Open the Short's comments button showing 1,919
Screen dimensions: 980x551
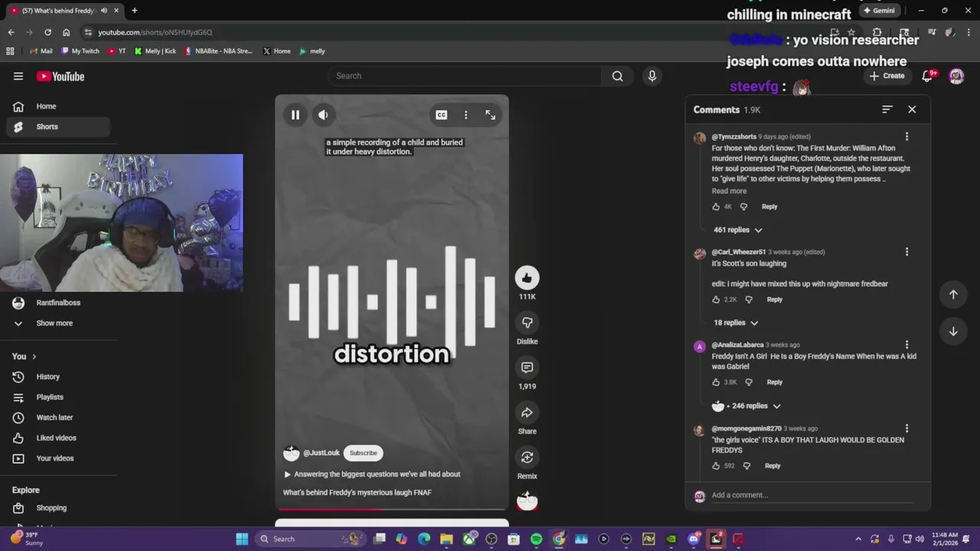click(527, 367)
